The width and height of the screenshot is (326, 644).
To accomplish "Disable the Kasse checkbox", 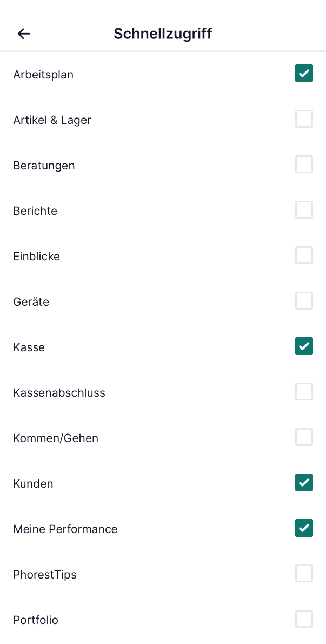I will 304,346.
